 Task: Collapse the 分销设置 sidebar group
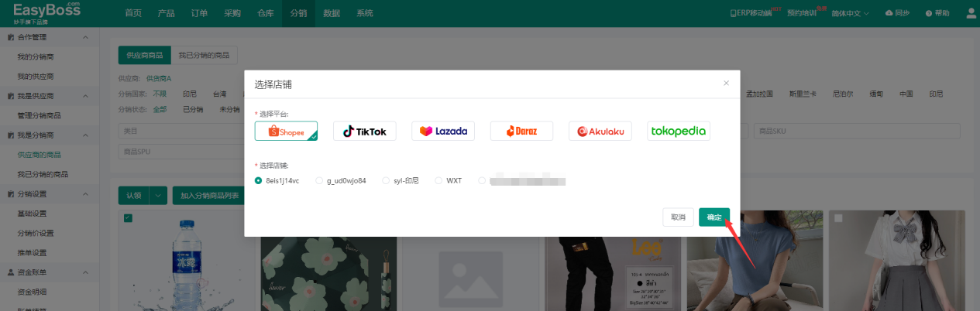[x=84, y=193]
